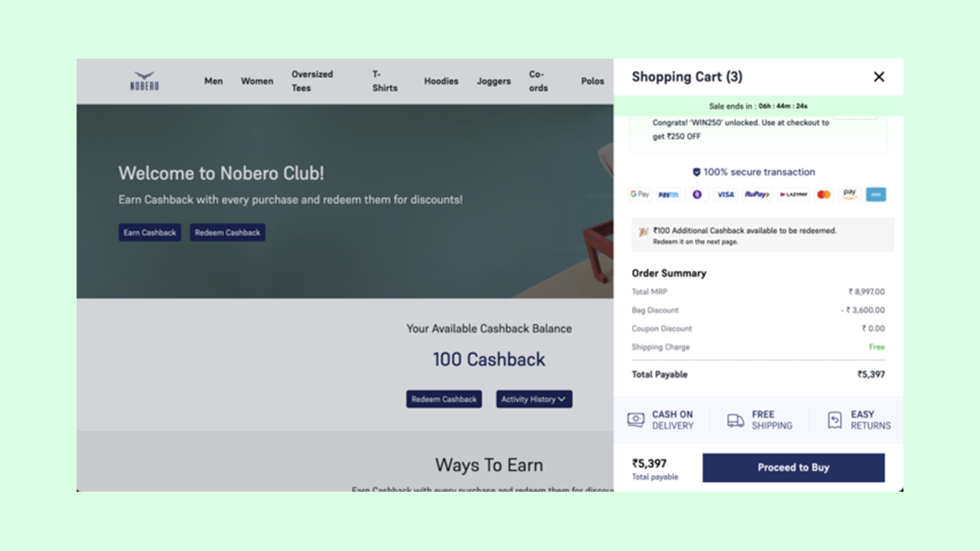Select the Paytm payment icon
980x551 pixels.
tap(668, 194)
